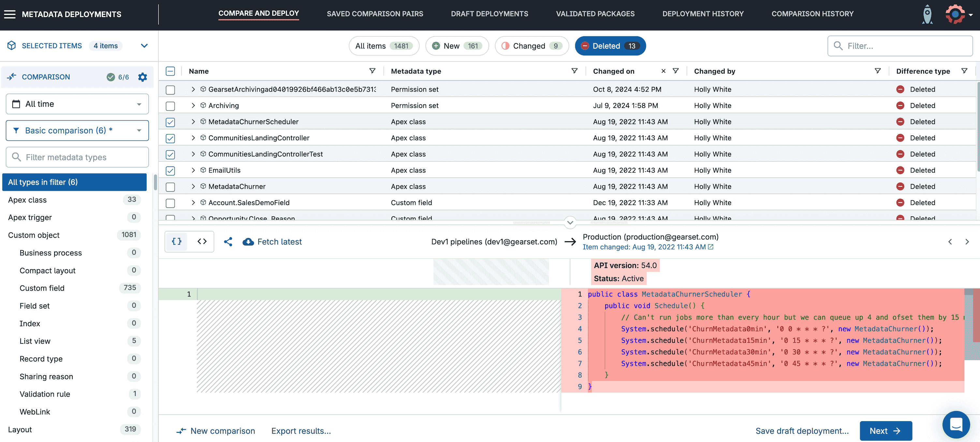Open the hamburger navigation menu
Viewport: 980px width, 442px height.
coord(10,14)
